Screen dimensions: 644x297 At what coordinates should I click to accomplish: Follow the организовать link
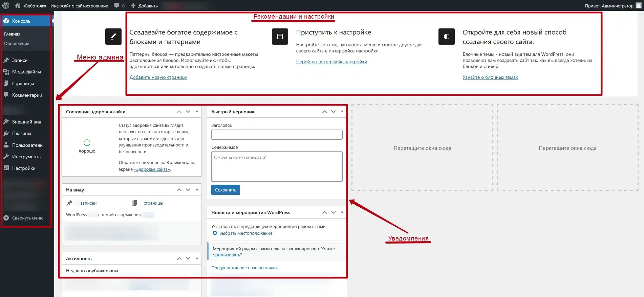point(227,255)
